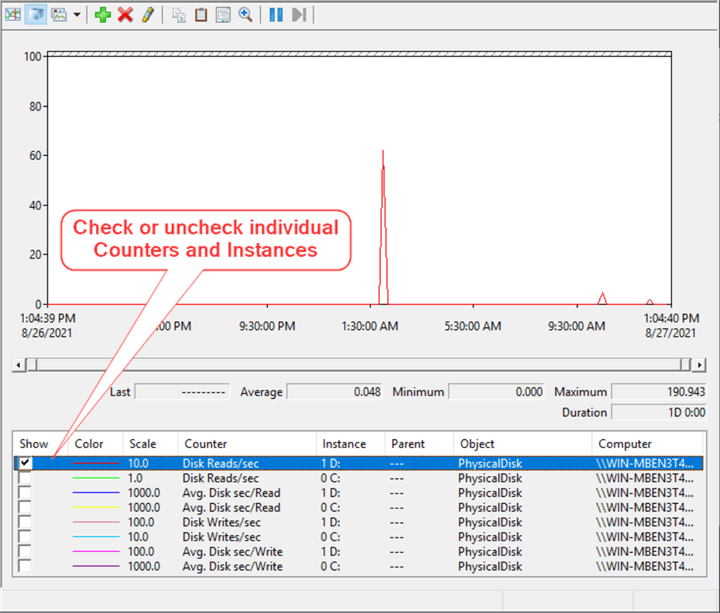Select the Disk Writes/sec row with scale 100.0

click(360, 522)
